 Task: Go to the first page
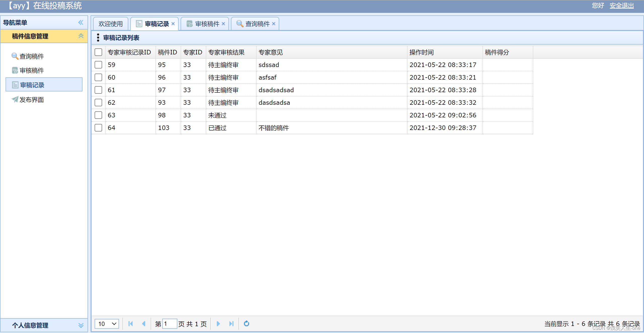[x=131, y=324]
